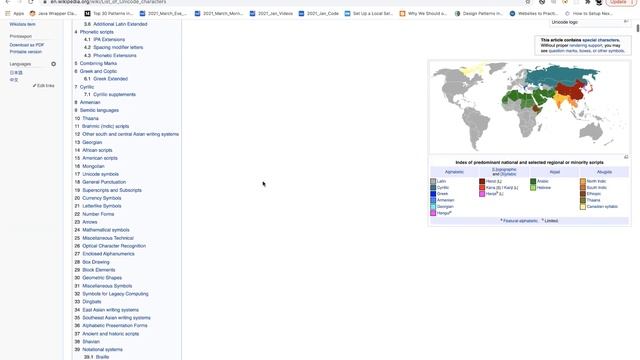Open the 2021_March_Eve bookmark

pyautogui.click(x=163, y=13)
